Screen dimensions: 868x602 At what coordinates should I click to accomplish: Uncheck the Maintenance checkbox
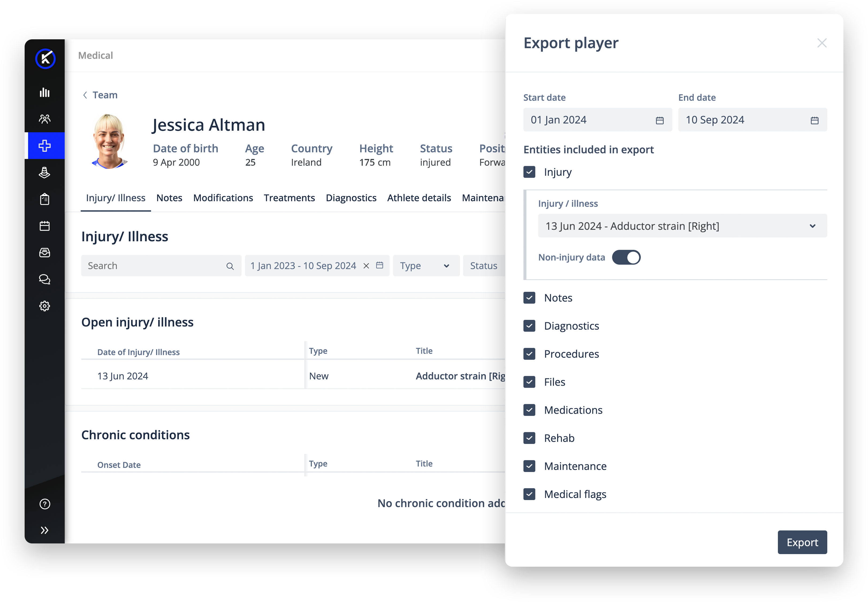[529, 466]
